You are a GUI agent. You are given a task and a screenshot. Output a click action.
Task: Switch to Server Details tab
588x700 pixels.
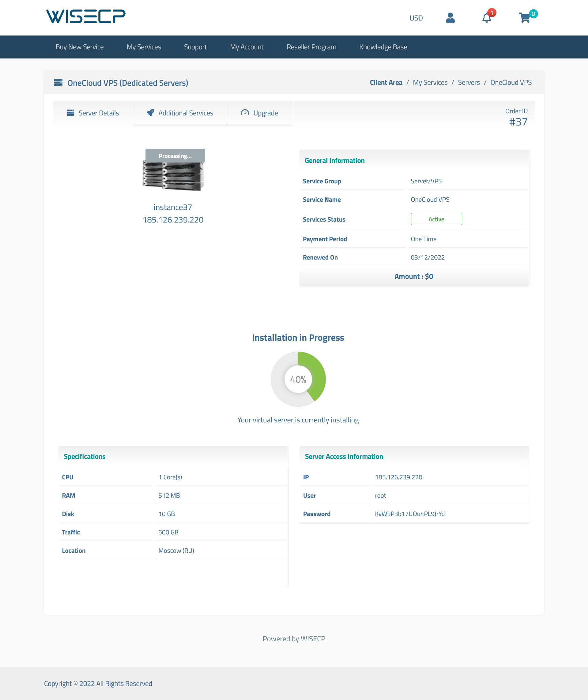coord(93,113)
